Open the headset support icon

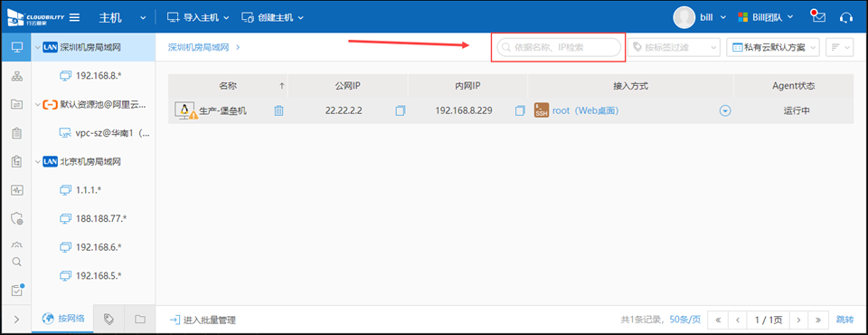click(846, 17)
